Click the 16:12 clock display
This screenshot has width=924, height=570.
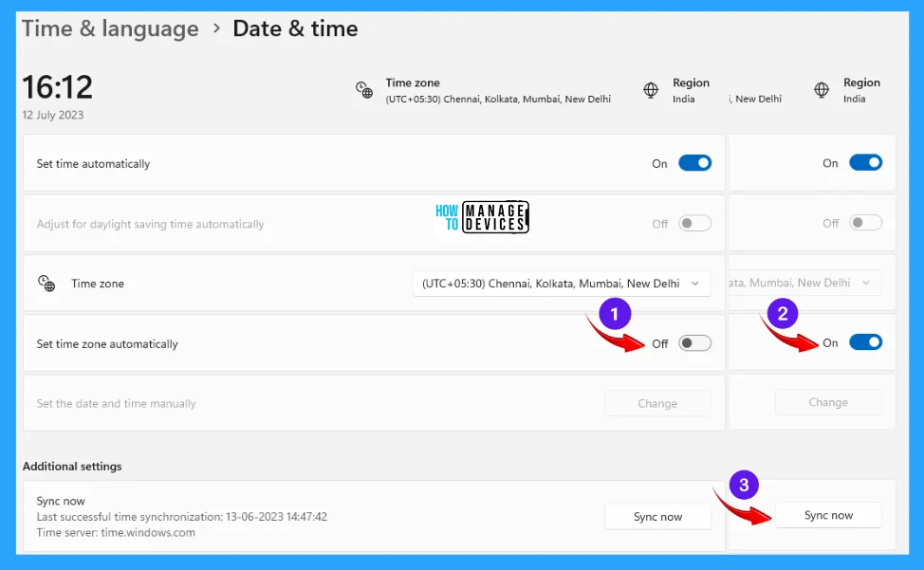pyautogui.click(x=57, y=87)
